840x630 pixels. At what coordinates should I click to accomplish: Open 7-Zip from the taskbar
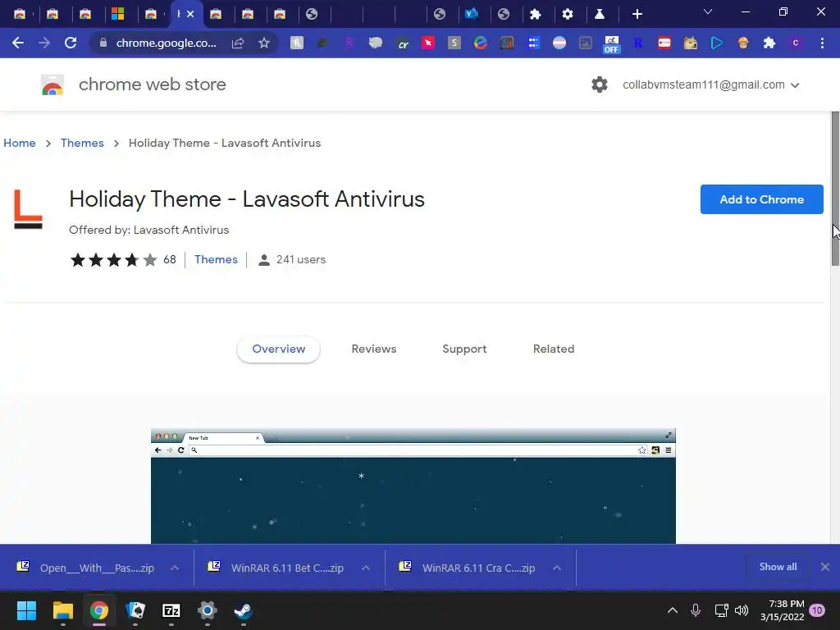(x=171, y=610)
